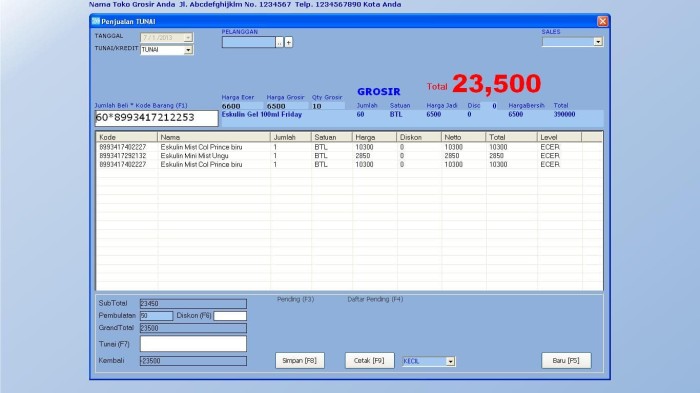The height and width of the screenshot is (393, 700).
Task: Select the row 'Eskulin Mini Mist Ungu'
Action: point(349,156)
